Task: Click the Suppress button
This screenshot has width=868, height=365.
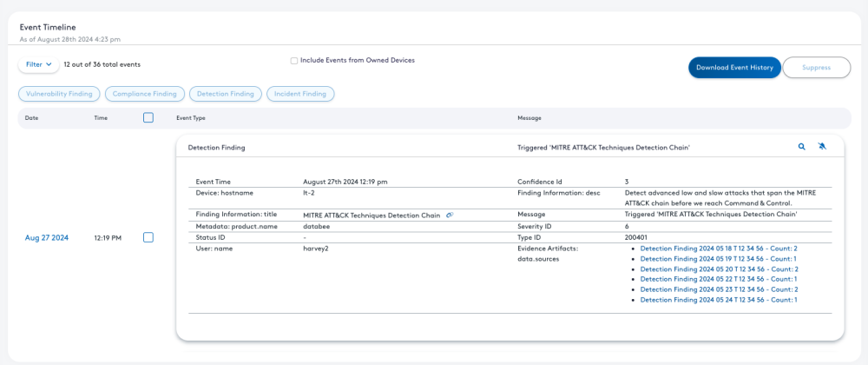Action: click(817, 68)
